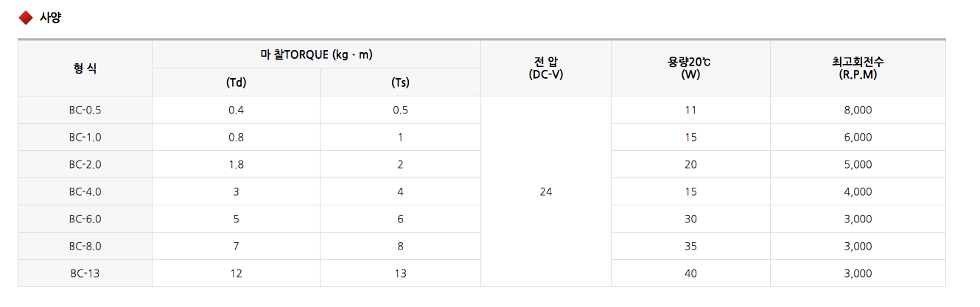Click the BC-1.0 model cell
The width and height of the screenshot is (980, 307).
[x=85, y=137]
